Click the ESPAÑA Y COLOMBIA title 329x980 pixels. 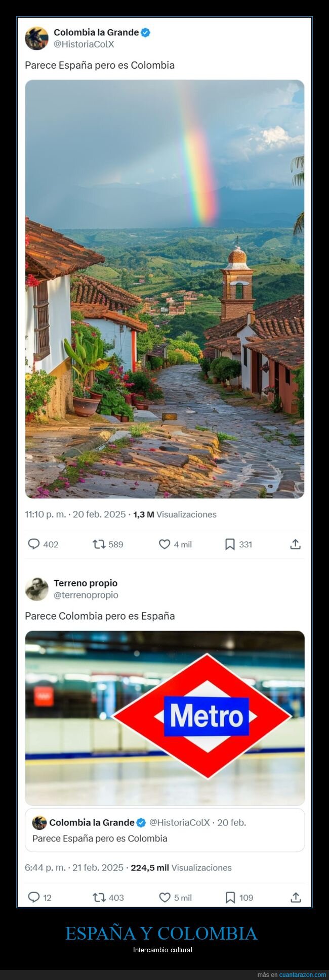[161, 934]
